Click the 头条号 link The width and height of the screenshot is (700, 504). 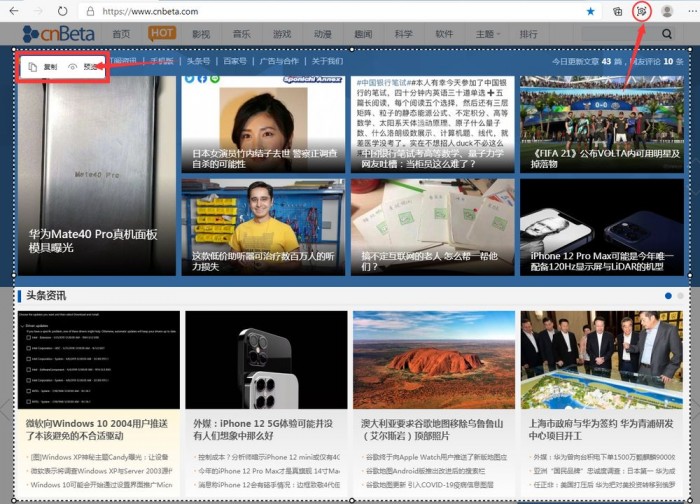coord(199,61)
